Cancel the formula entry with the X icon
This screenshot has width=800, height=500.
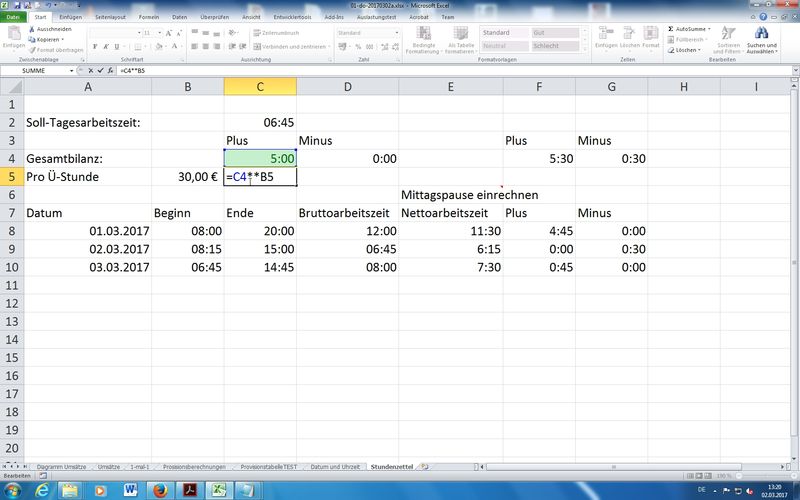pos(89,71)
